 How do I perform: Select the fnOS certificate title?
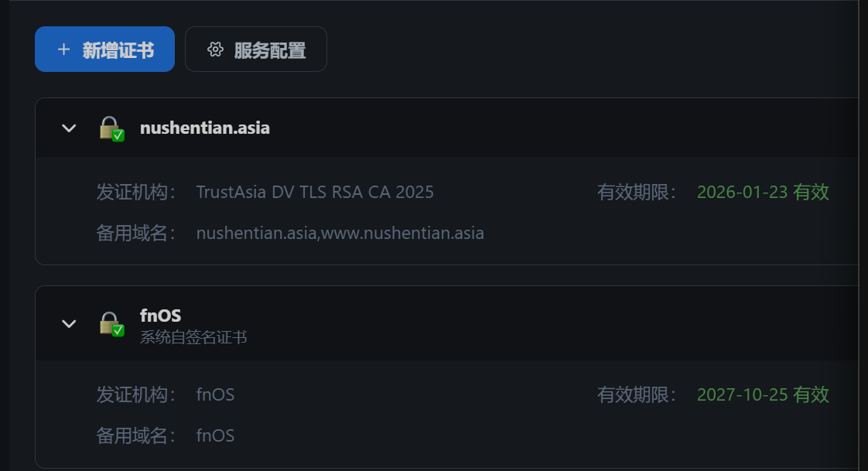coord(160,315)
